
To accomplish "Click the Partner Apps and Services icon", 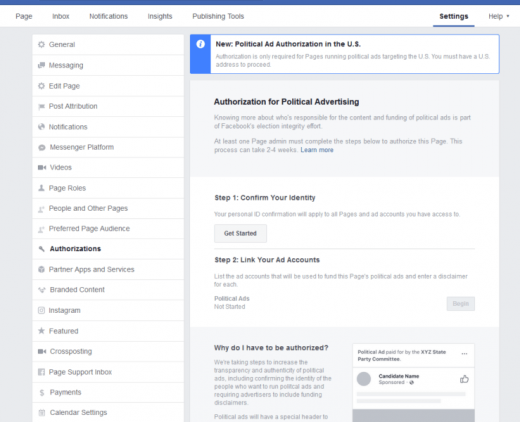I will click(41, 269).
